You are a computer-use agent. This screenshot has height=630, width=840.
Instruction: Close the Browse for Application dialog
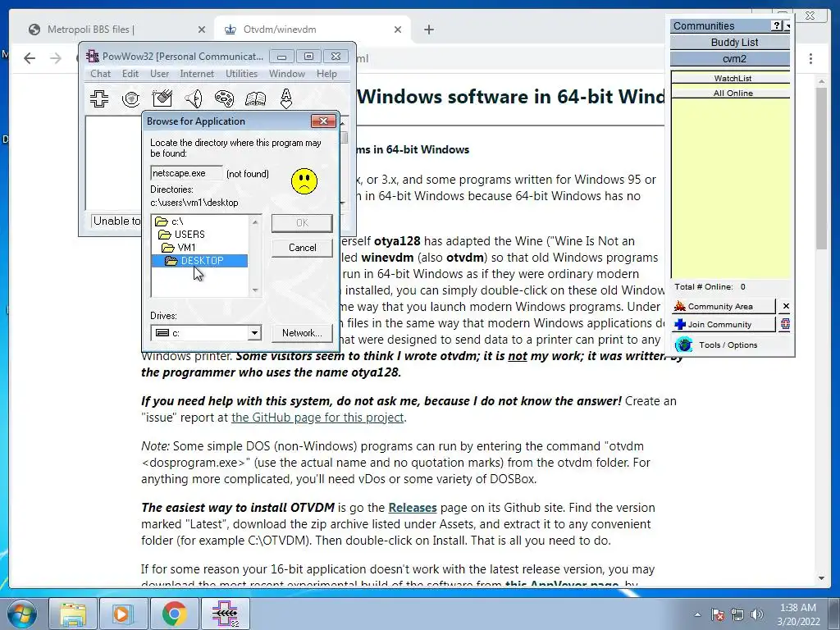point(323,121)
